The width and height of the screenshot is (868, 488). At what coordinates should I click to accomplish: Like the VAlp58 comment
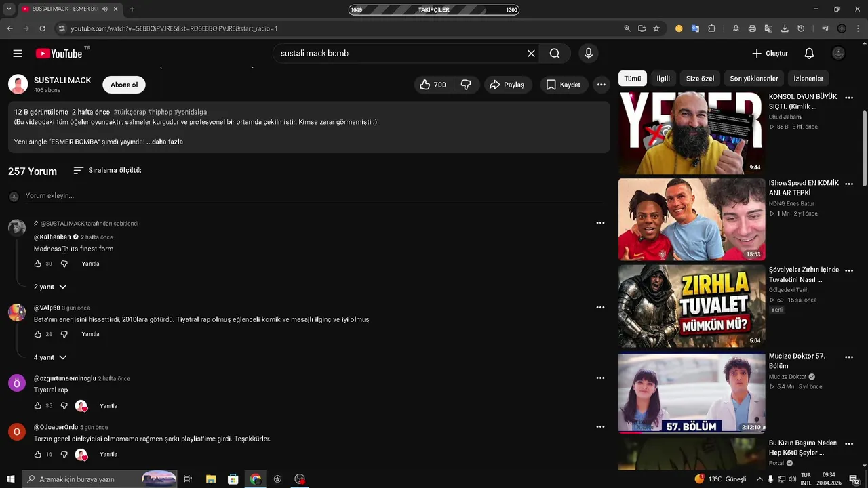click(x=38, y=334)
